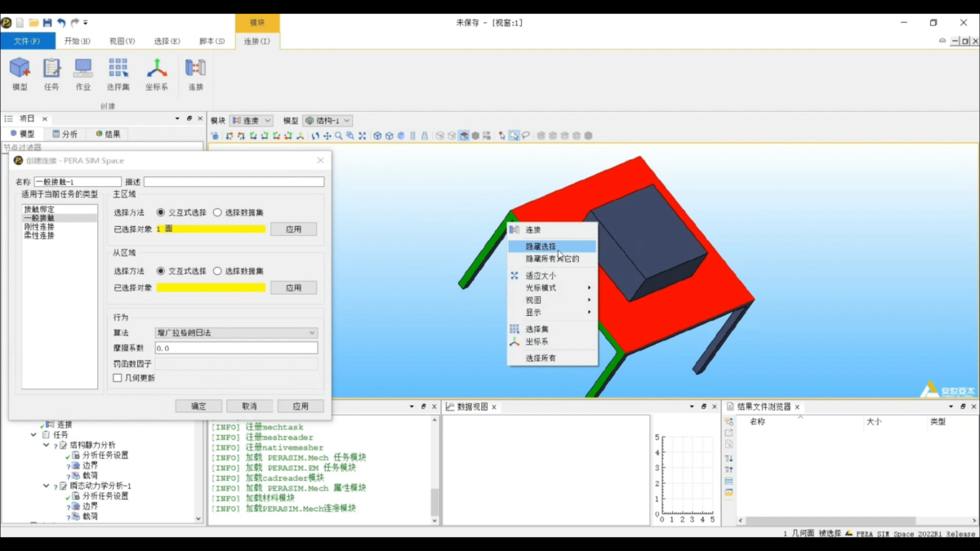Switch to the 视图(V) ribbon tab
980x551 pixels.
pos(122,41)
